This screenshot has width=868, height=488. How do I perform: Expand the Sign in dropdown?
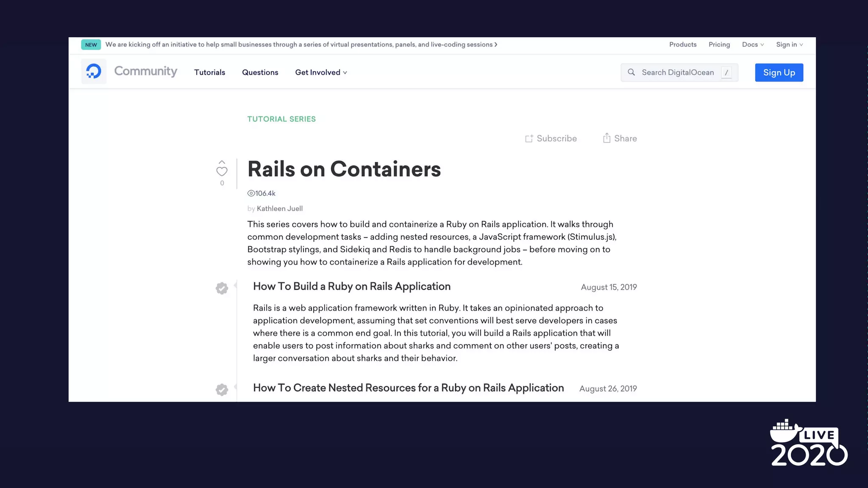pos(789,44)
